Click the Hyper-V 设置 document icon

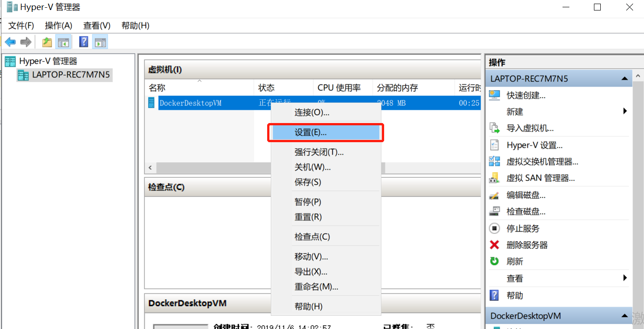point(494,145)
